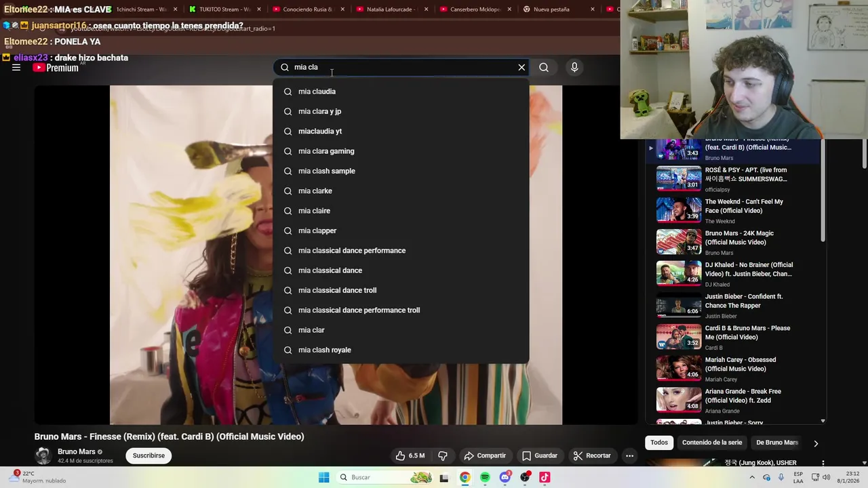Viewport: 868px width, 488px height.
Task: Open the Windows Start menu
Action: 324,478
